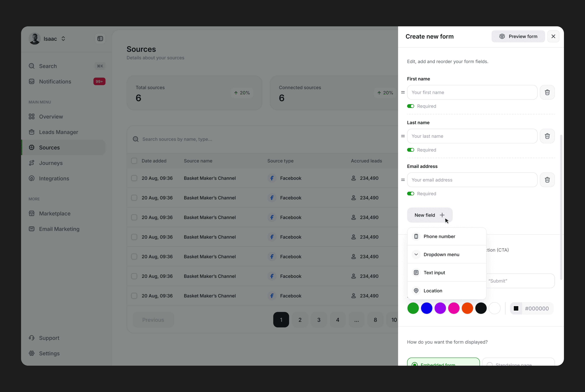Click the #000000 hex color field
585x392 pixels.
532,308
